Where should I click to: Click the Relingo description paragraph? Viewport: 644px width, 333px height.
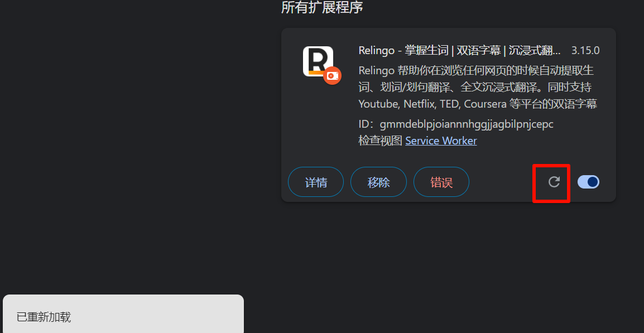(x=478, y=87)
